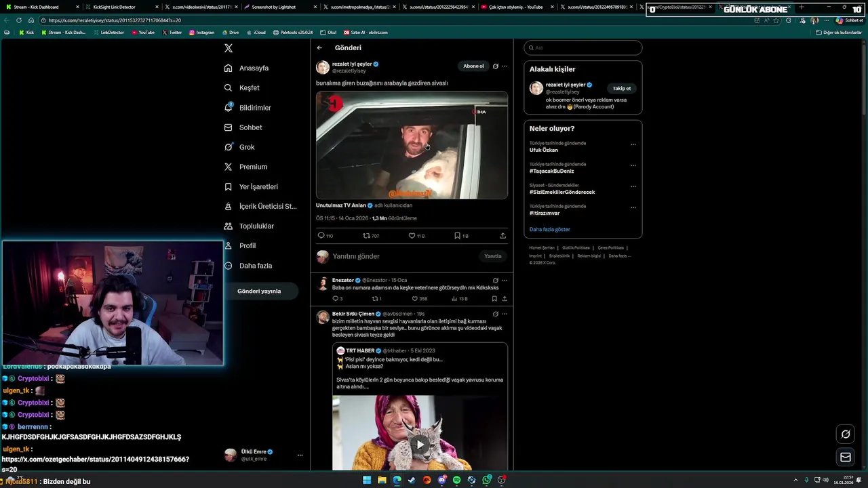Click the share icon on Enezator's reply
The image size is (868, 488).
coord(505,298)
